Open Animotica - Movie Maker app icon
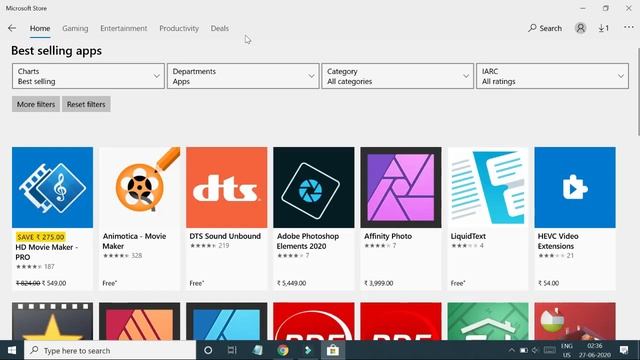 click(139, 187)
